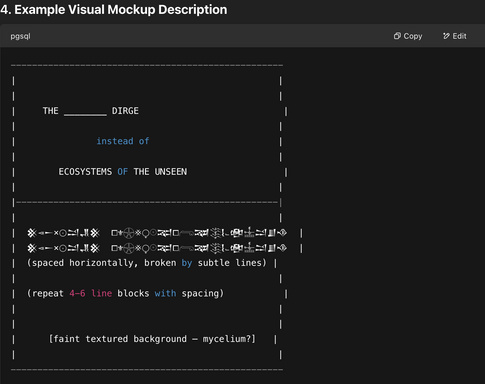Click the pink '4-6 line' text
The width and height of the screenshot is (485, 384).
(91, 293)
